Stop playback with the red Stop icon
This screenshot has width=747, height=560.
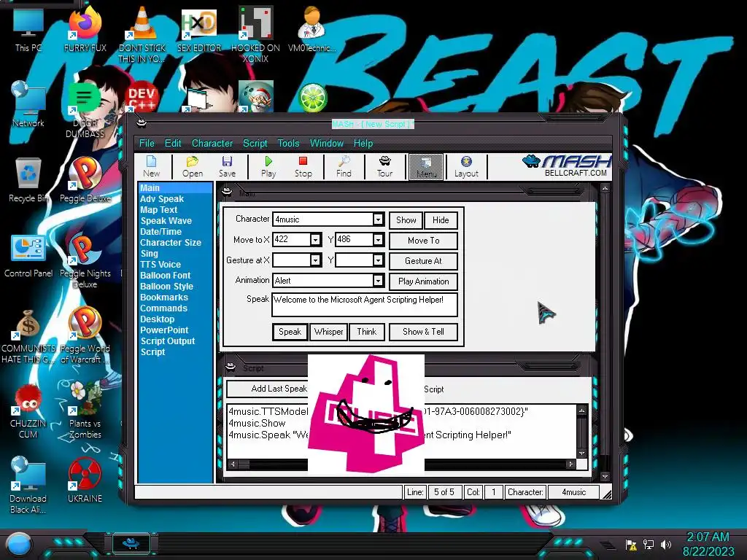click(x=303, y=167)
